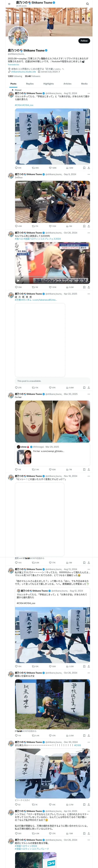
Task: Open the round profile avatar photo
Action: 18,36
